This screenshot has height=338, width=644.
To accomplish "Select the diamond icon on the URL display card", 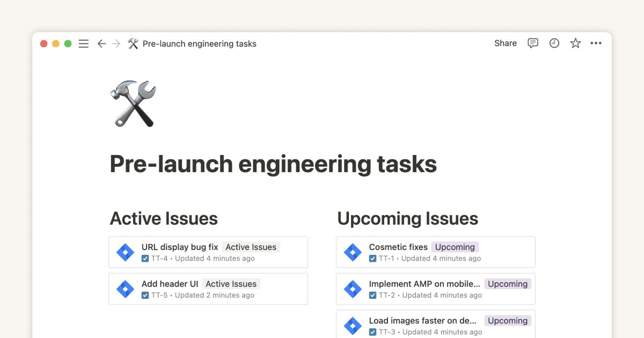I will (x=125, y=252).
